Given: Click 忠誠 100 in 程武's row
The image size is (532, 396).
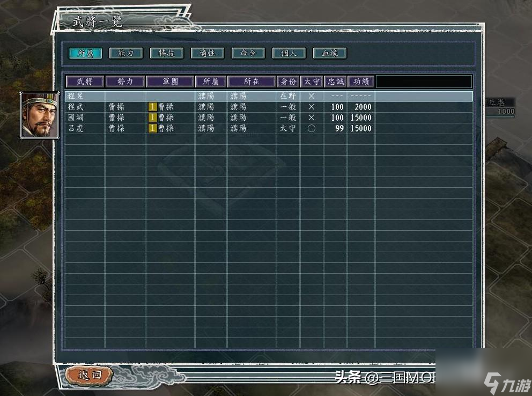Looking at the screenshot, I should (337, 107).
